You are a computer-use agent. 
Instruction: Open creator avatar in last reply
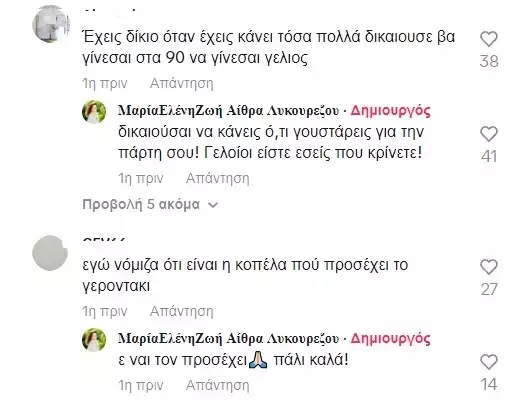[94, 340]
